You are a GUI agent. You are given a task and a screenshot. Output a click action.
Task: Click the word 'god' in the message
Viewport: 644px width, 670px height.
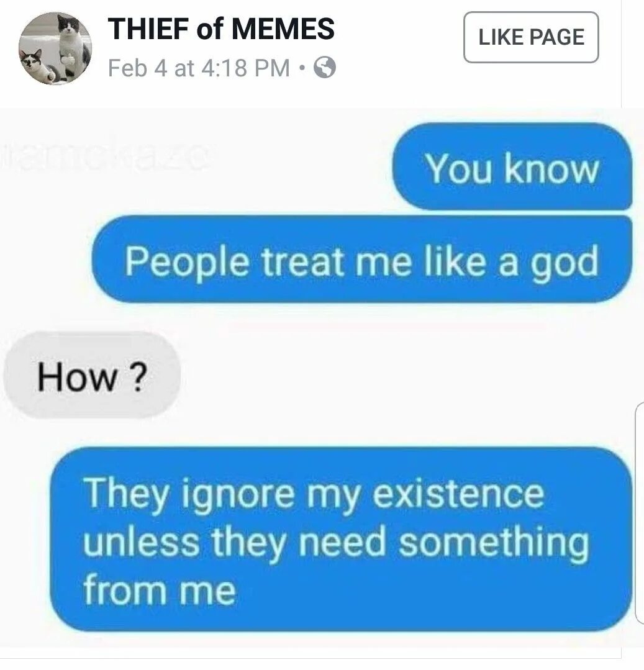click(x=565, y=263)
